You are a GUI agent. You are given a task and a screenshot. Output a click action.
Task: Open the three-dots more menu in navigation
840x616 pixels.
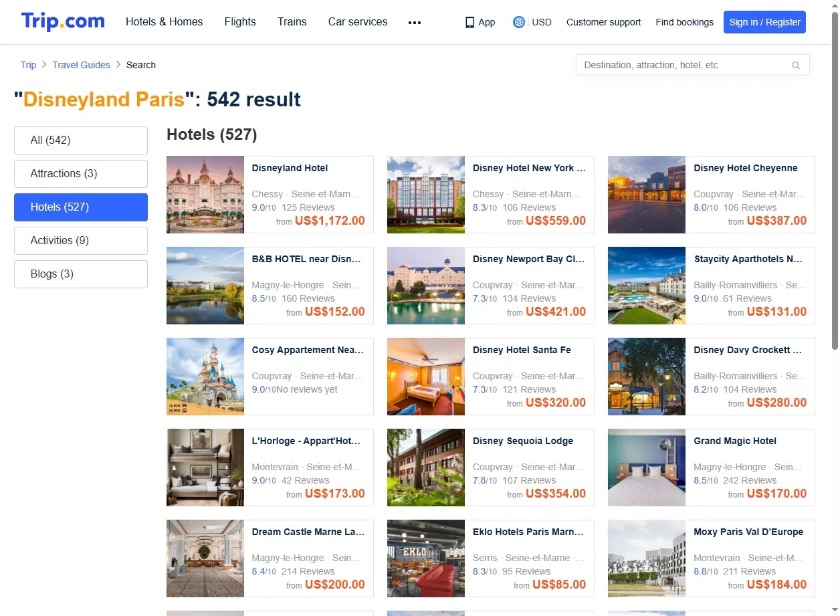click(x=415, y=22)
